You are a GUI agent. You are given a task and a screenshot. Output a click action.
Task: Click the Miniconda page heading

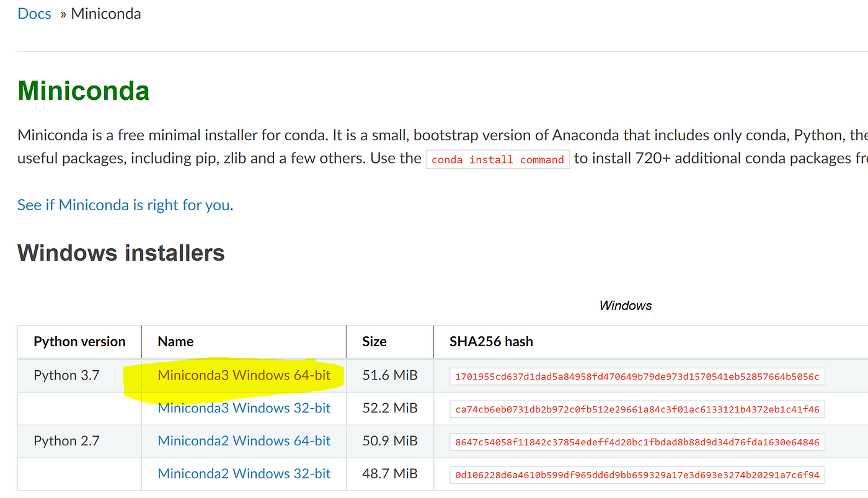83,91
